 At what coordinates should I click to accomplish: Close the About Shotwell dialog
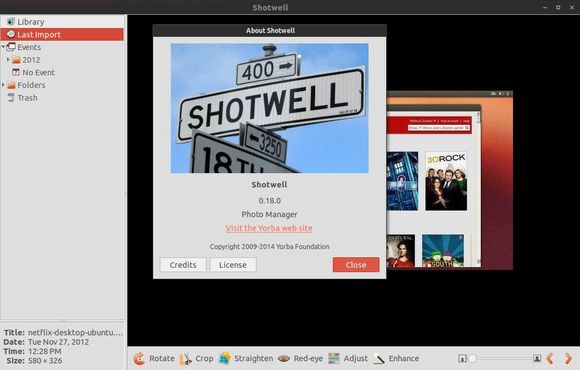[x=356, y=265]
